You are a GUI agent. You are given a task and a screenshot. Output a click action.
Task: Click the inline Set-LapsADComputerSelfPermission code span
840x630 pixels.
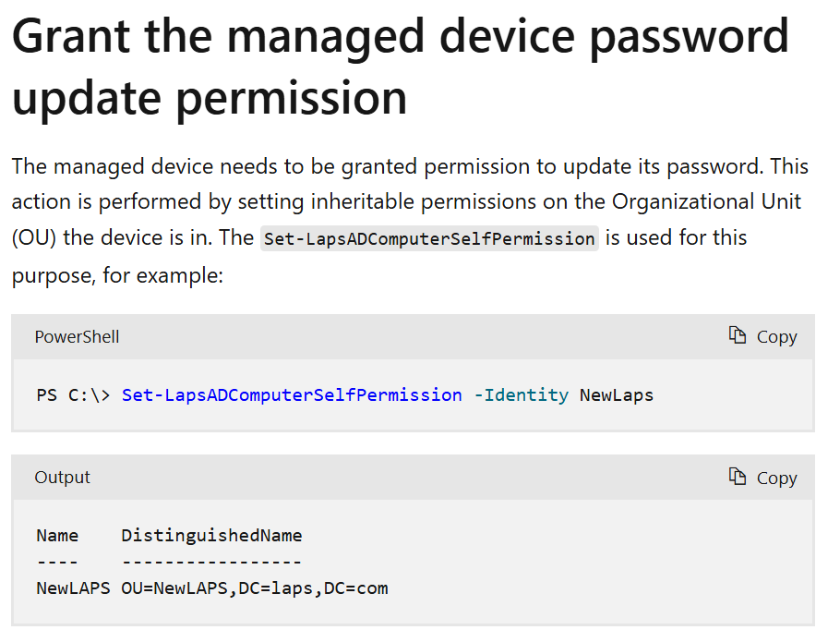[428, 238]
